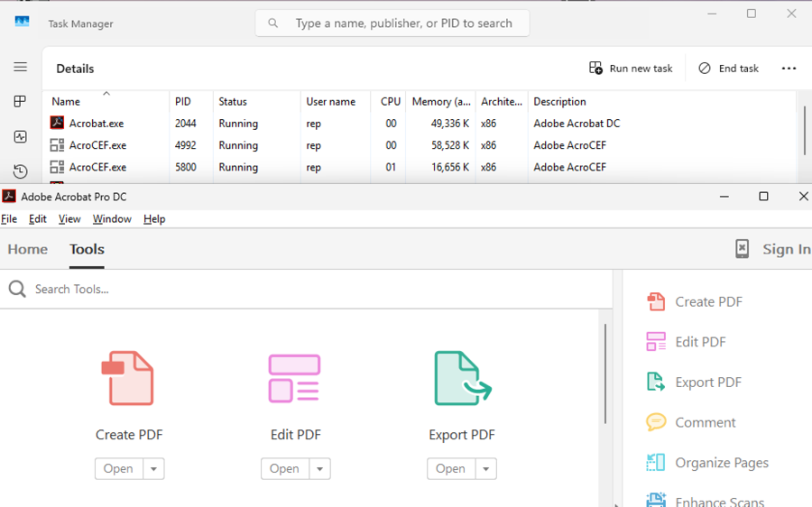The image size is (812, 507).
Task: Sort by the Architecture column header
Action: (502, 102)
